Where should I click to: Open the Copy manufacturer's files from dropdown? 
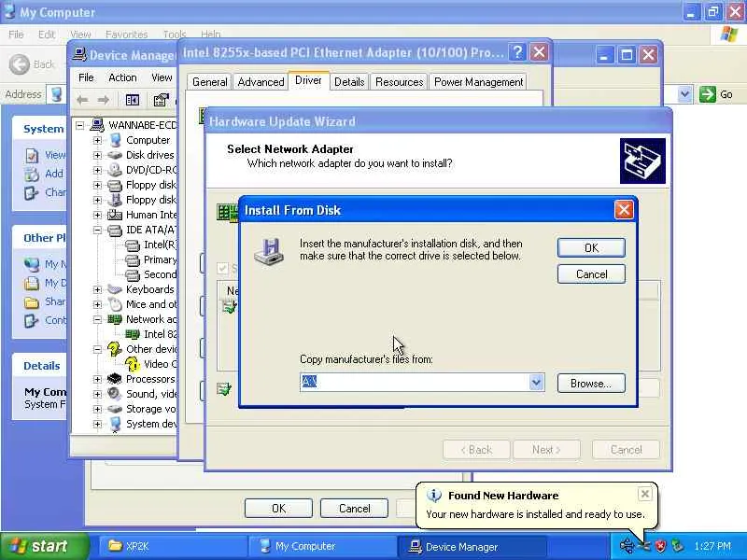click(536, 383)
